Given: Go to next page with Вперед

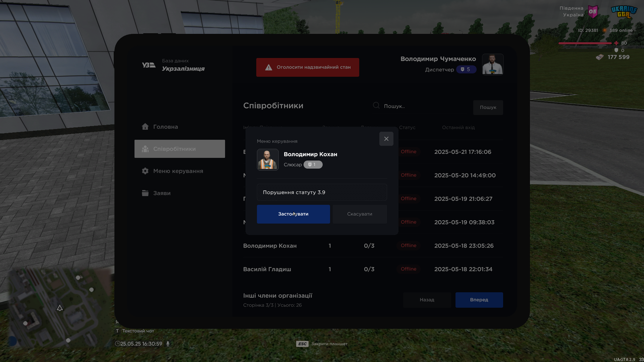Looking at the screenshot, I should 479,300.
